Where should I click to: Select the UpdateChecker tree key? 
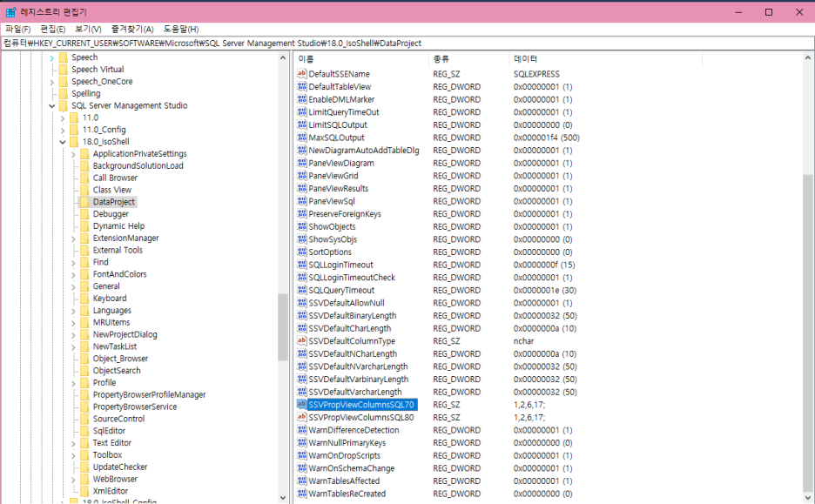(120, 467)
